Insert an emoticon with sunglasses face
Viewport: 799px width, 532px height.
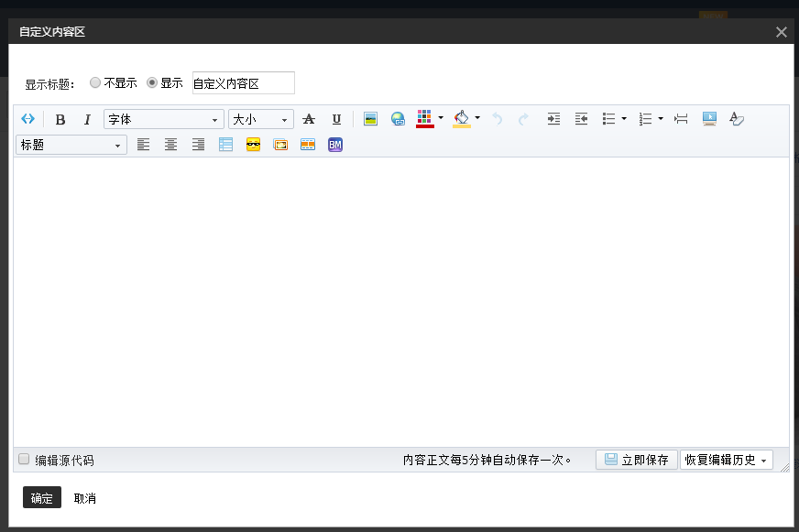253,145
